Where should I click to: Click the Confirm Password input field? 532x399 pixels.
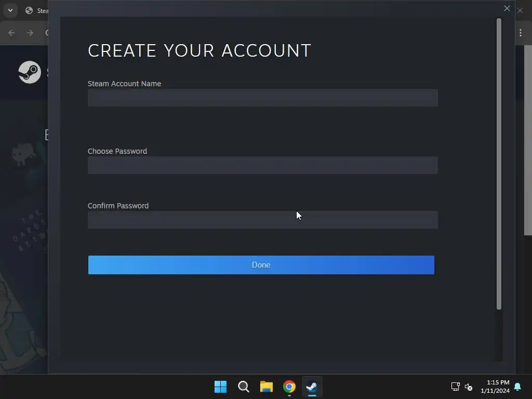(262, 220)
